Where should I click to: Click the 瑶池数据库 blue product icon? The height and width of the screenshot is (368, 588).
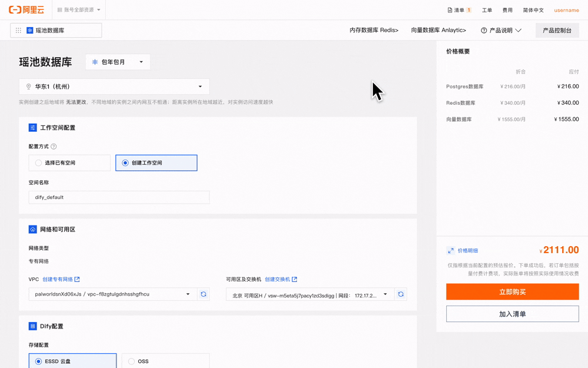click(30, 31)
